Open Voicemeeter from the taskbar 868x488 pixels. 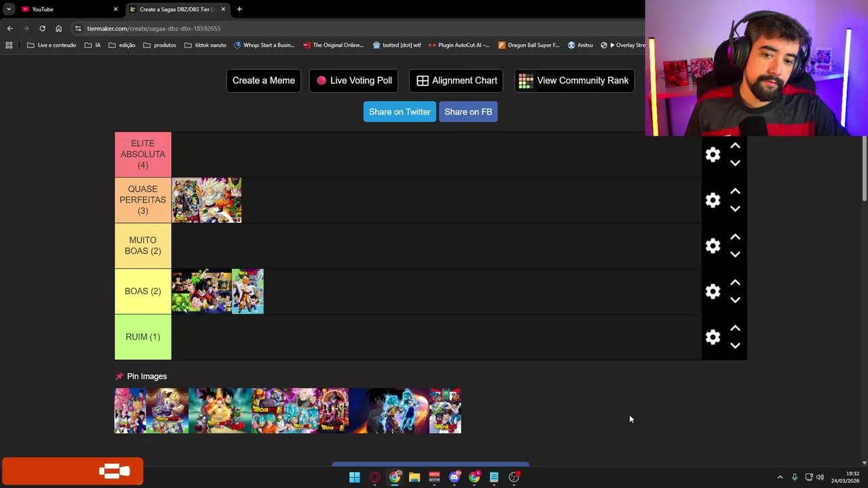click(434, 477)
